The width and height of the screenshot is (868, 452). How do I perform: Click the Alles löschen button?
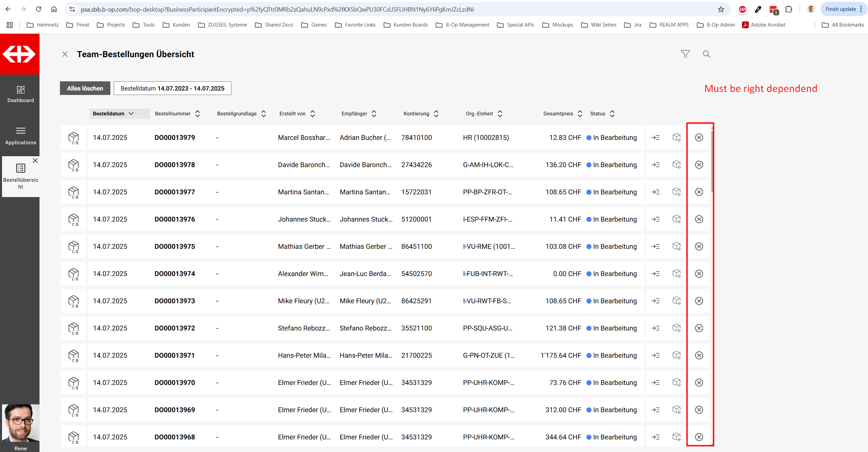pyautogui.click(x=85, y=88)
